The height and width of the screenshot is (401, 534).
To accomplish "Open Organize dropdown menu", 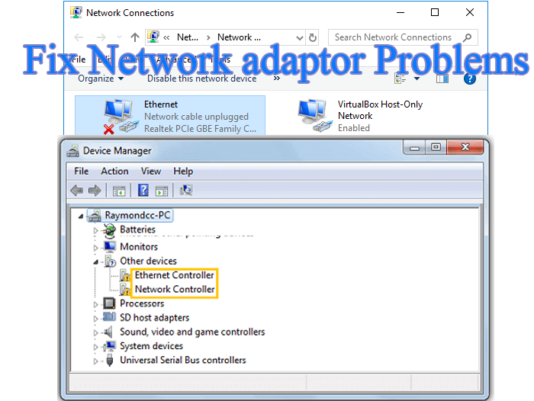I will 100,79.
